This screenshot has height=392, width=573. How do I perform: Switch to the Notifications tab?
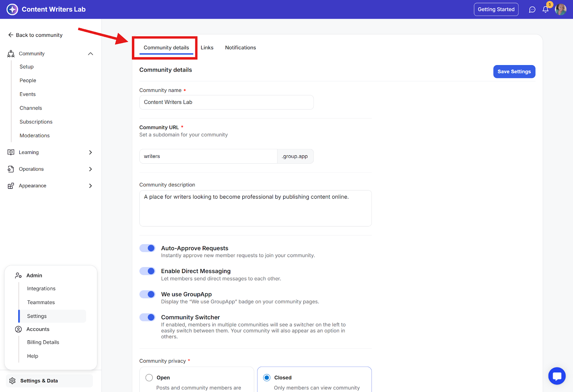(x=241, y=48)
